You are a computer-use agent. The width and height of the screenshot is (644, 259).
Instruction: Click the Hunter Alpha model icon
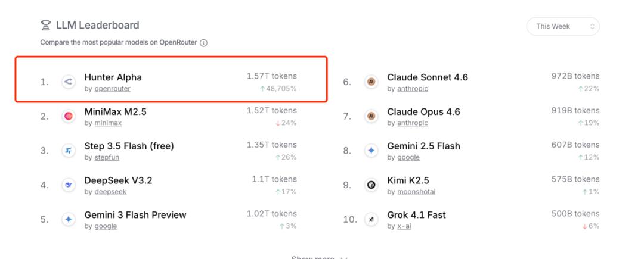point(68,82)
